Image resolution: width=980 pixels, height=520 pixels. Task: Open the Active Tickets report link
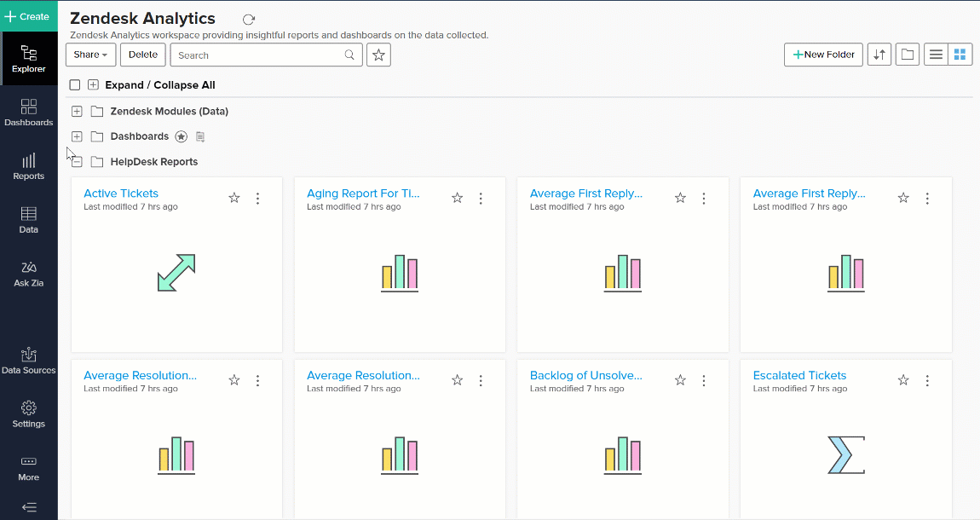(x=121, y=194)
